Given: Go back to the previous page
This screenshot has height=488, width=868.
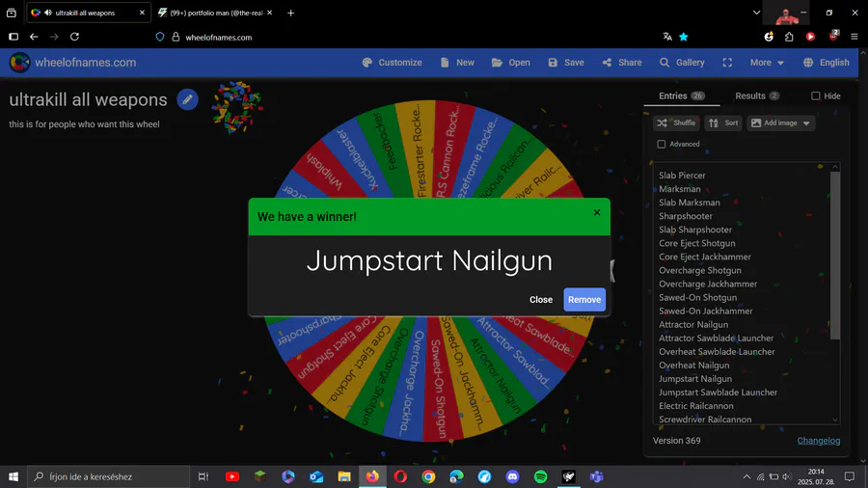Looking at the screenshot, I should pyautogui.click(x=34, y=37).
